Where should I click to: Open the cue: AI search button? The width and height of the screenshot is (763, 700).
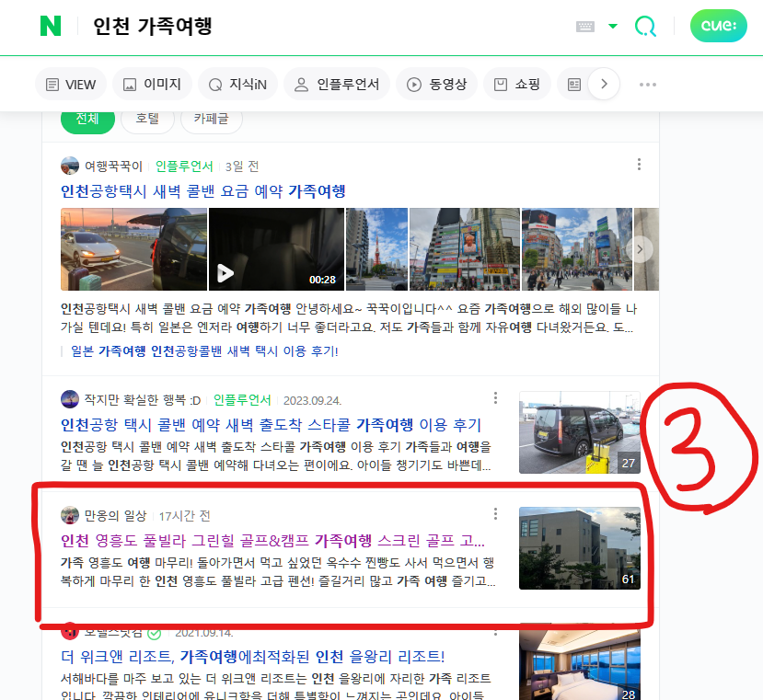coord(718,26)
